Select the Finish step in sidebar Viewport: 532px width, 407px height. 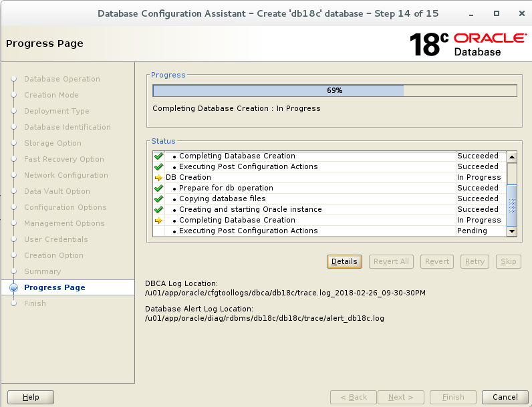35,303
